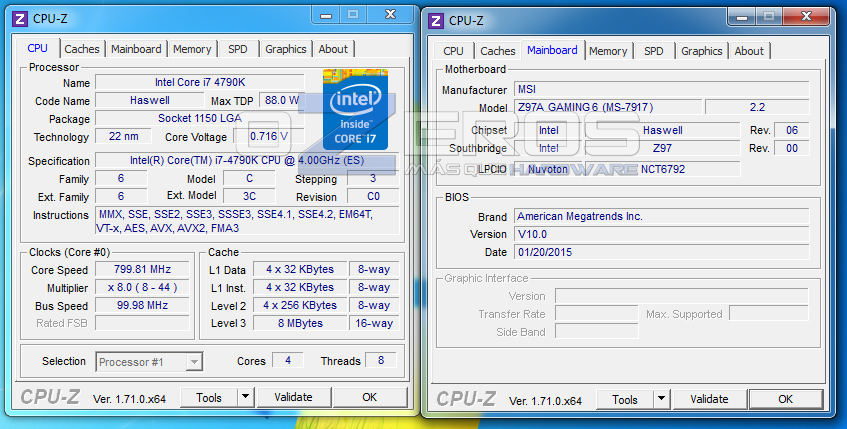Open Caches tab in right window
The width and height of the screenshot is (847, 429).
click(498, 51)
